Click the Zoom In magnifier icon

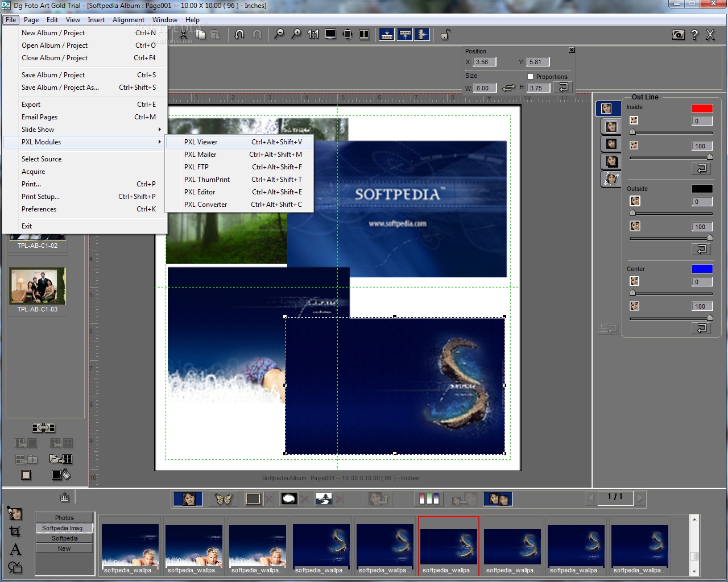tap(296, 35)
